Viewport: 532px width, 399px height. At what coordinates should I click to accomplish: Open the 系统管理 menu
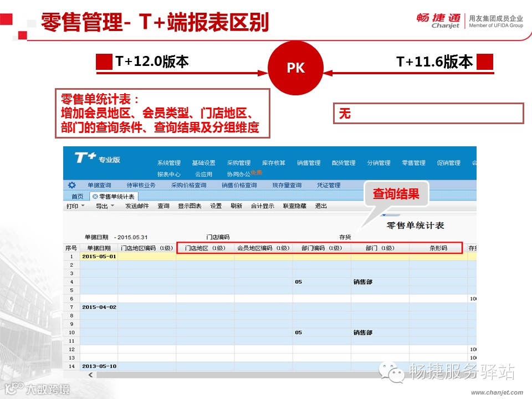coord(168,163)
